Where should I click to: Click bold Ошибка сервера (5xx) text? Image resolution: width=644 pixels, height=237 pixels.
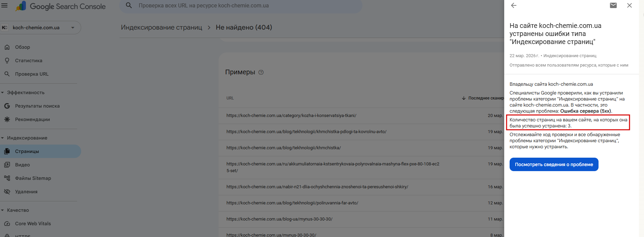point(586,111)
